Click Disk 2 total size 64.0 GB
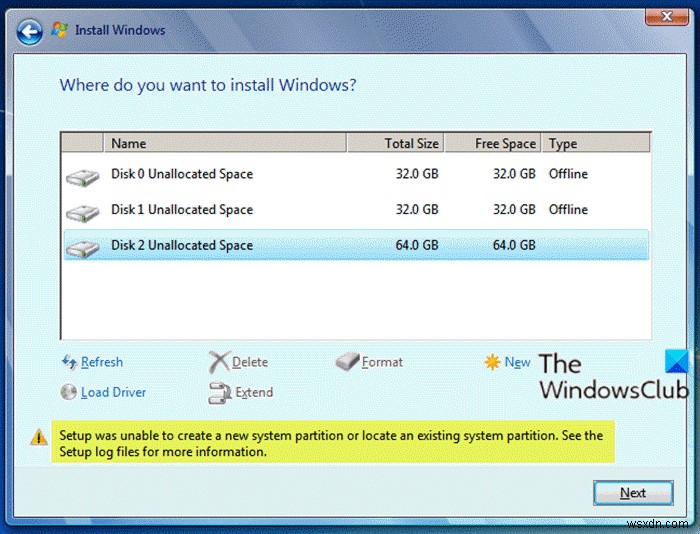This screenshot has width=700, height=534. 417,245
